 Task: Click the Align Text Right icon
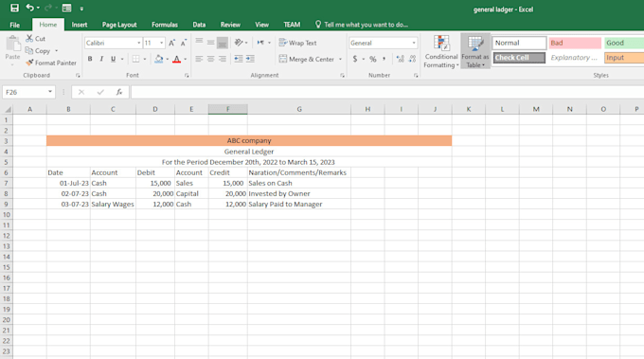[x=223, y=59]
